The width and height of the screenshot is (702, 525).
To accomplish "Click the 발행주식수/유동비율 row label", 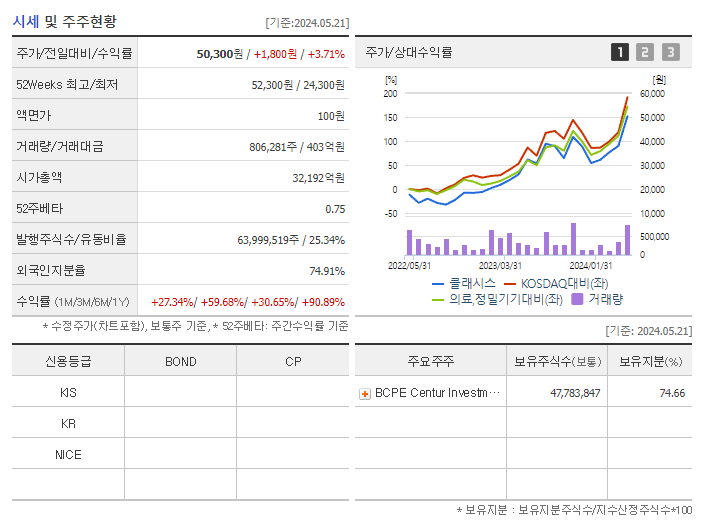I will [71, 239].
